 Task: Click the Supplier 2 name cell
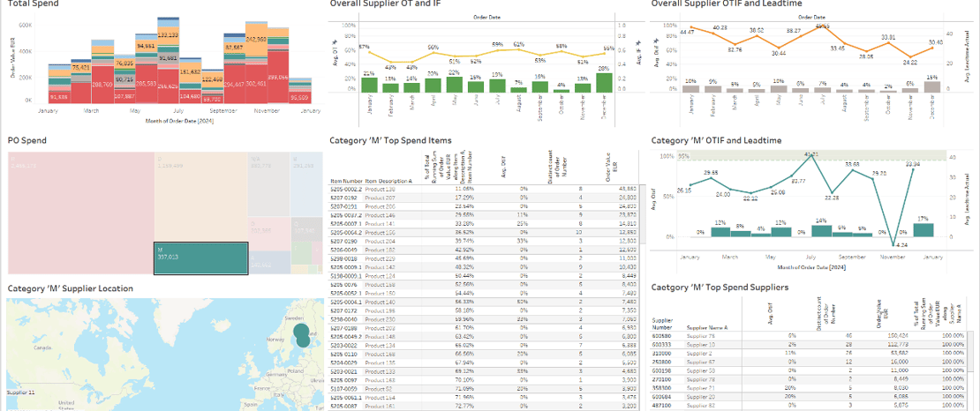(x=698, y=353)
